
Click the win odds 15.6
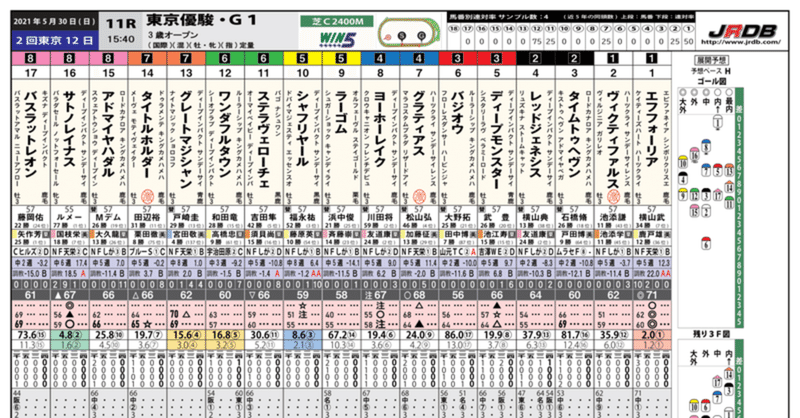click(x=181, y=335)
